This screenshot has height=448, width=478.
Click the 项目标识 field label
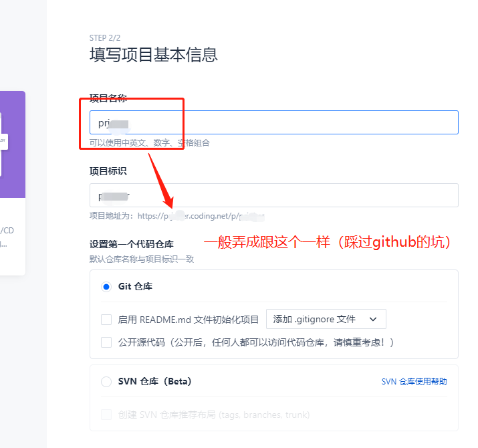click(108, 171)
